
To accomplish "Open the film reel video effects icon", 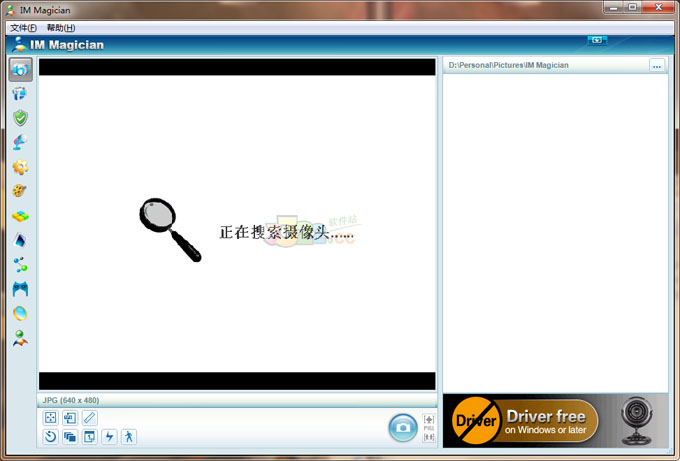I will (x=20, y=191).
